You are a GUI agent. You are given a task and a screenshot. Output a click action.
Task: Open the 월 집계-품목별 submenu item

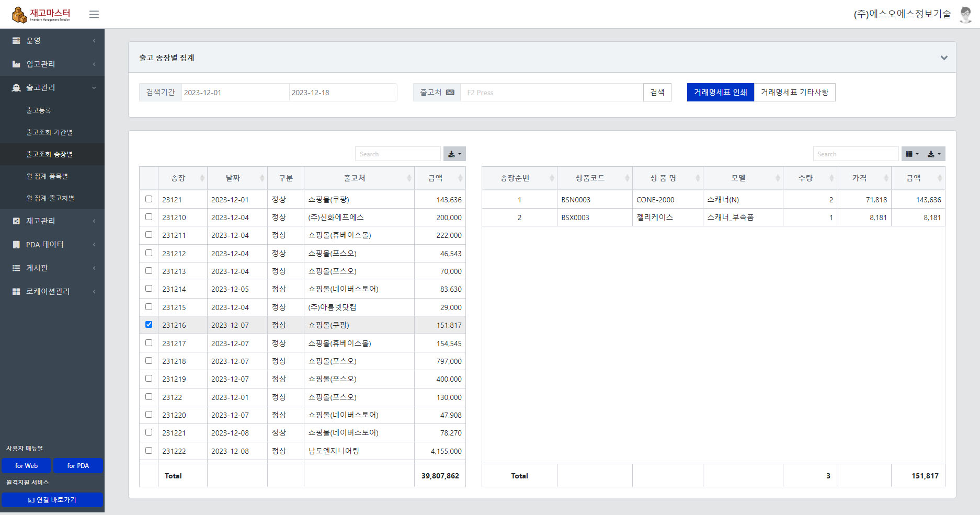pyautogui.click(x=52, y=176)
